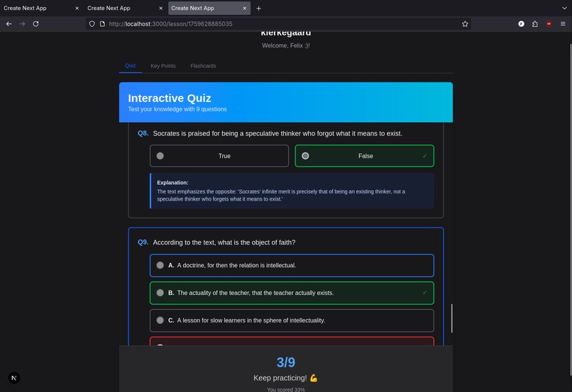Click the Explanation: label under Q8

[172, 182]
